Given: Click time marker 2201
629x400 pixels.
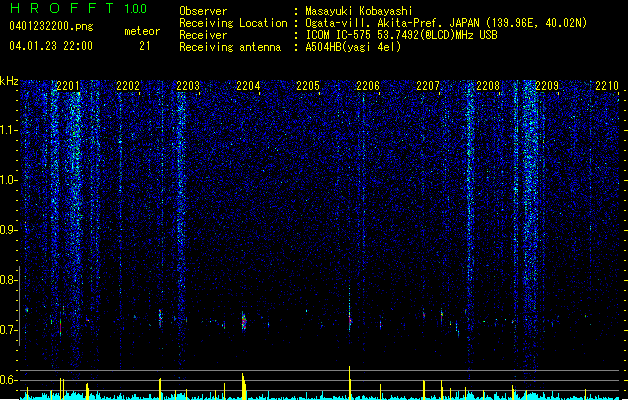Looking at the screenshot, I should click(68, 86).
